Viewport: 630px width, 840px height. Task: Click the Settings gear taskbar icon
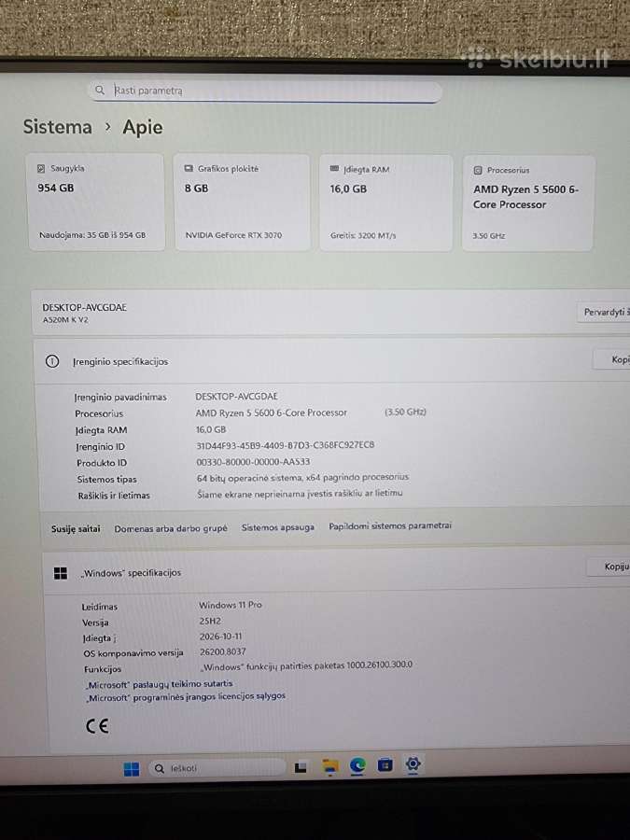tap(413, 764)
